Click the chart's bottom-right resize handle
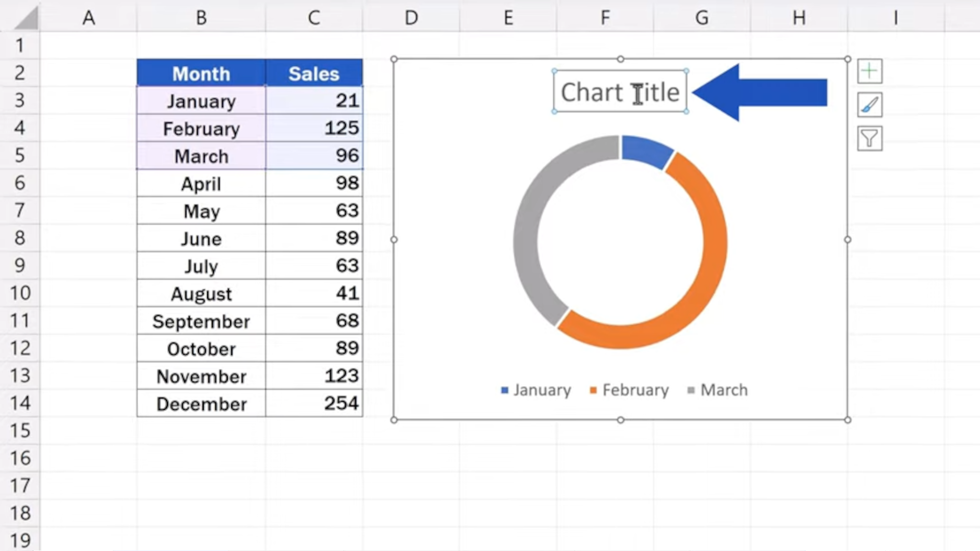The width and height of the screenshot is (980, 551). coord(848,420)
